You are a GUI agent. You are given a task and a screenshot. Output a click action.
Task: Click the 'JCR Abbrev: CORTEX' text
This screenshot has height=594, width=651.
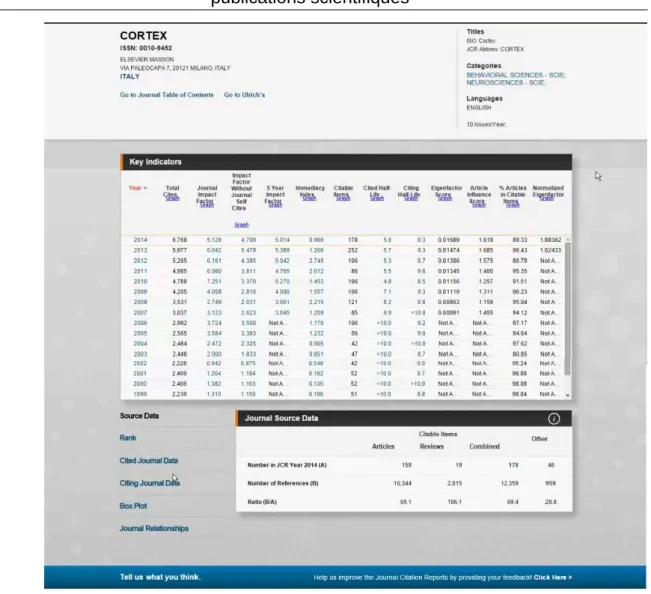pos(495,49)
